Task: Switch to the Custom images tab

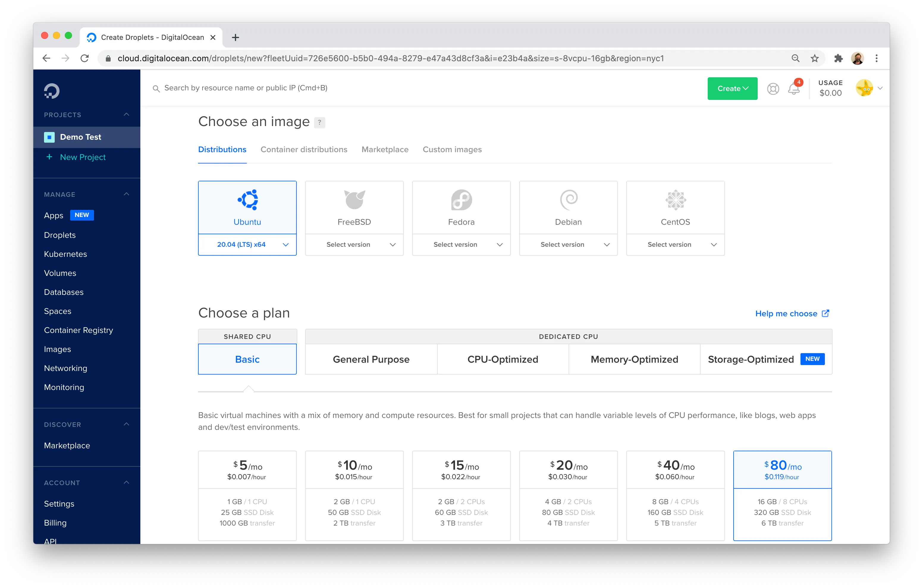Action: pyautogui.click(x=451, y=149)
